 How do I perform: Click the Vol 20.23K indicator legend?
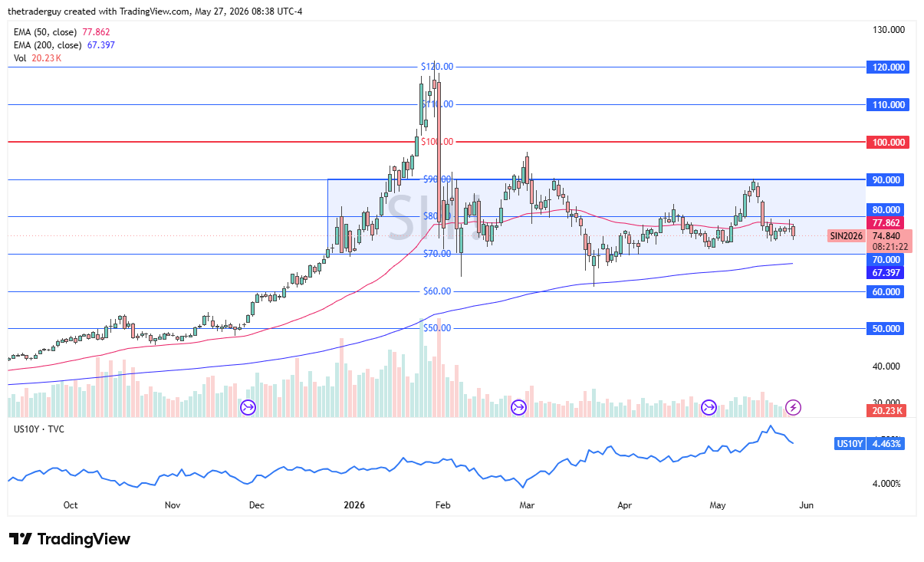click(x=37, y=58)
